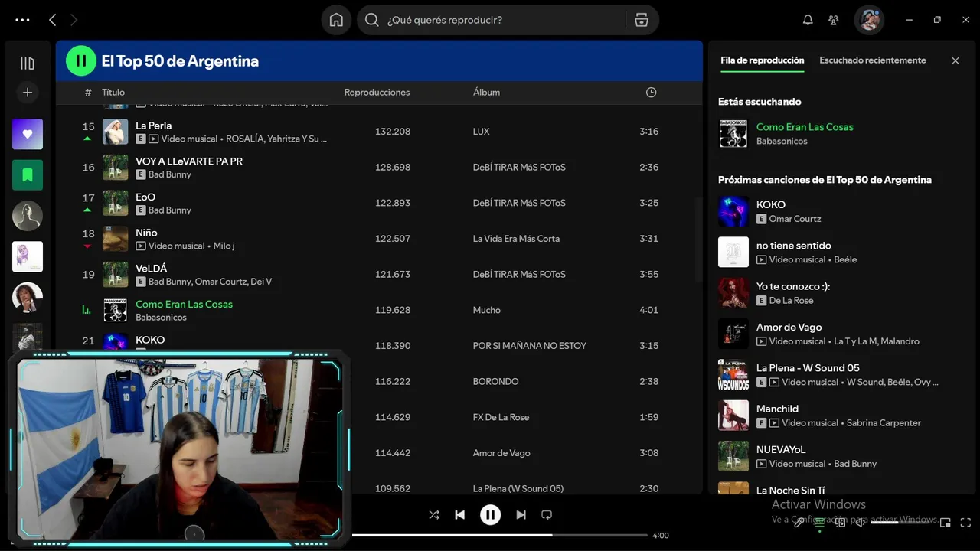Skip to the next track
980x551 pixels.
(x=521, y=515)
